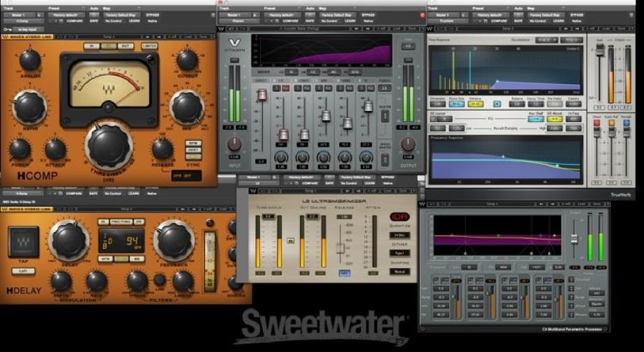
Task: Click the Waves logo in Vitamin toolbar
Action: 222,29
